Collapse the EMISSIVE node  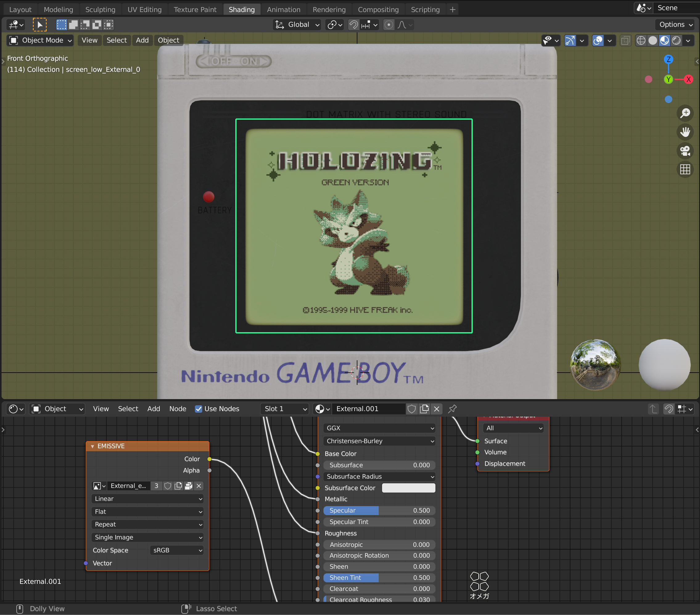tap(92, 446)
